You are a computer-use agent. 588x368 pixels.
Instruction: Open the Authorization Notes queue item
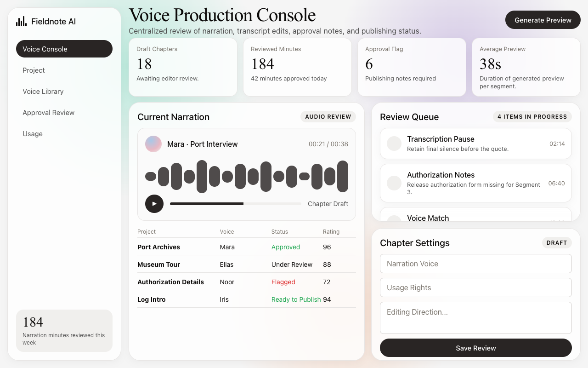pos(476,183)
